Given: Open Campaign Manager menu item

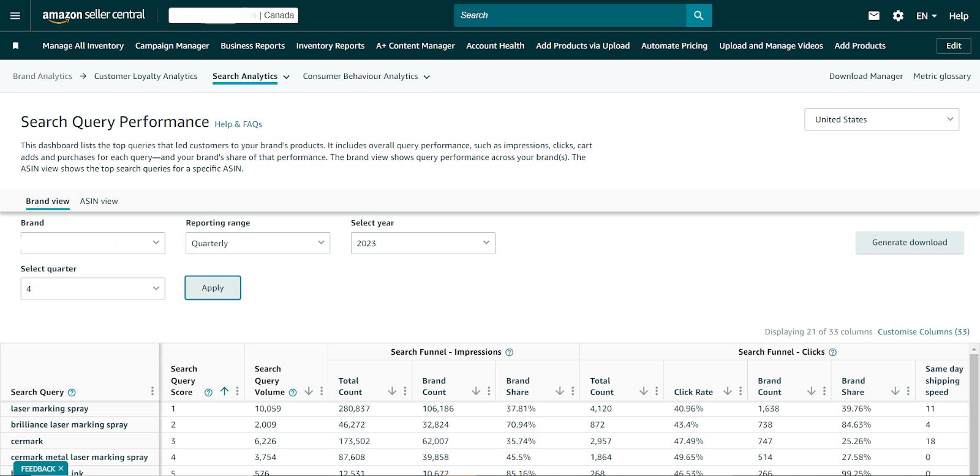Looking at the screenshot, I should tap(172, 46).
